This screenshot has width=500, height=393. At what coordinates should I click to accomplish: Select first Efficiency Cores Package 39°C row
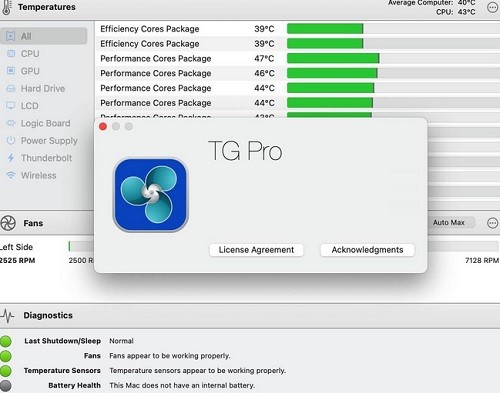[x=297, y=29]
